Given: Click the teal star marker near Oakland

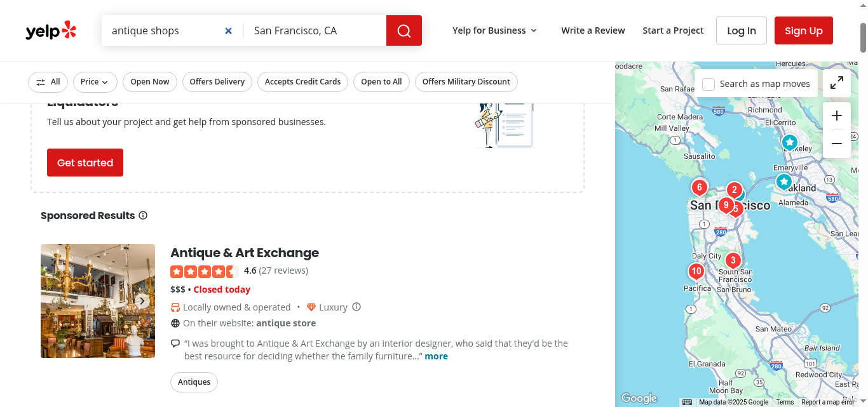Looking at the screenshot, I should (x=784, y=182).
